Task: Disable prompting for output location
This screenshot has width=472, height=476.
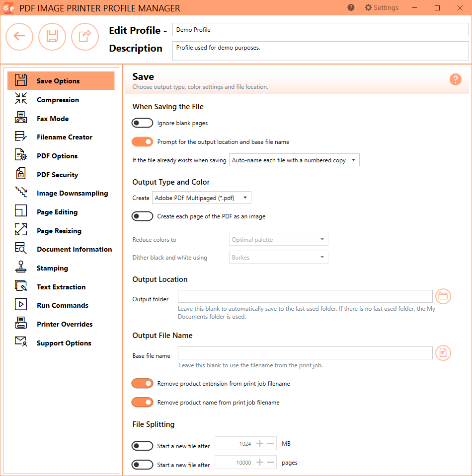Action: pyautogui.click(x=143, y=141)
